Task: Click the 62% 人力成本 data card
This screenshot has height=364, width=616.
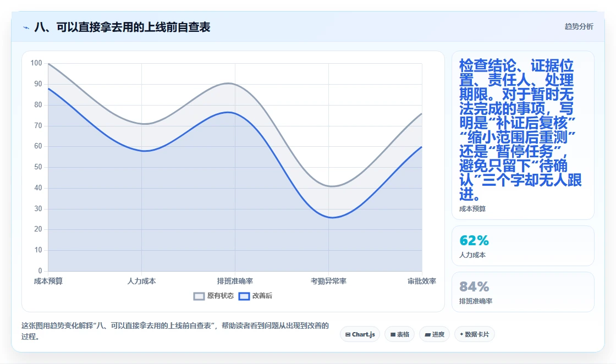Action: click(523, 246)
